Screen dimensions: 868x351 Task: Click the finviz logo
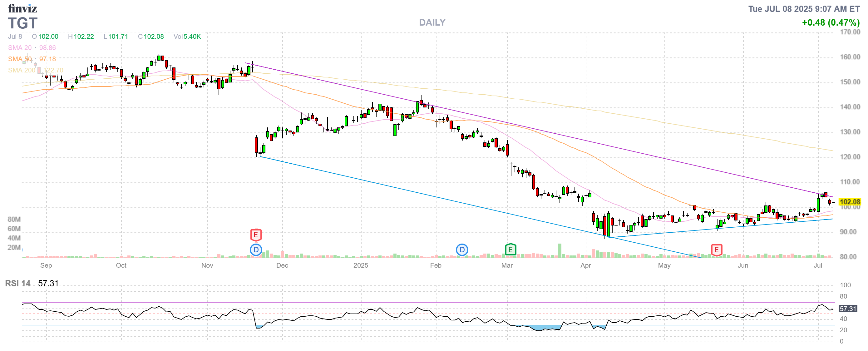click(x=22, y=8)
